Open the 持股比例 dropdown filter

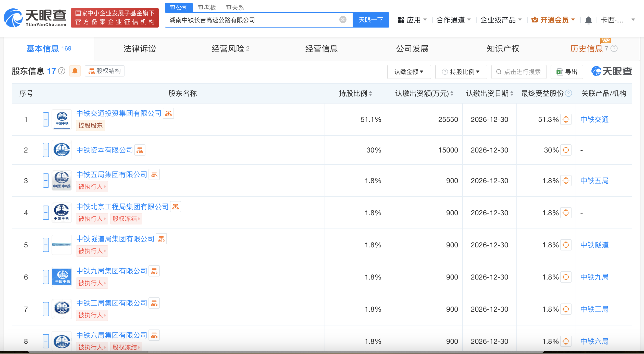click(x=461, y=72)
